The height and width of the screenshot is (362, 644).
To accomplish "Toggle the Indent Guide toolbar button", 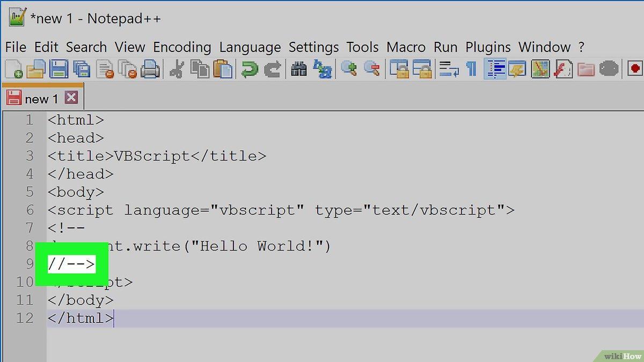I will (494, 69).
